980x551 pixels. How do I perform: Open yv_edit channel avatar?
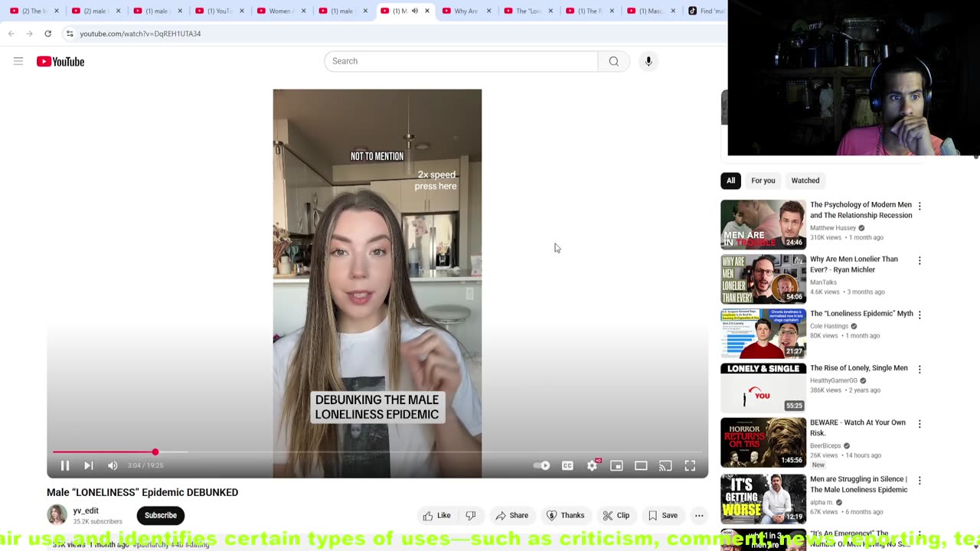click(57, 515)
